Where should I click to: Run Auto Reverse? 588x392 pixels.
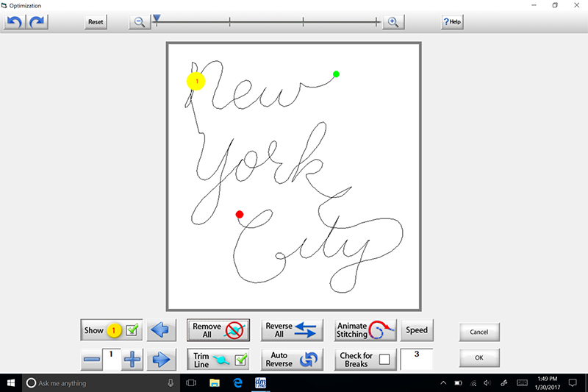pyautogui.click(x=293, y=360)
